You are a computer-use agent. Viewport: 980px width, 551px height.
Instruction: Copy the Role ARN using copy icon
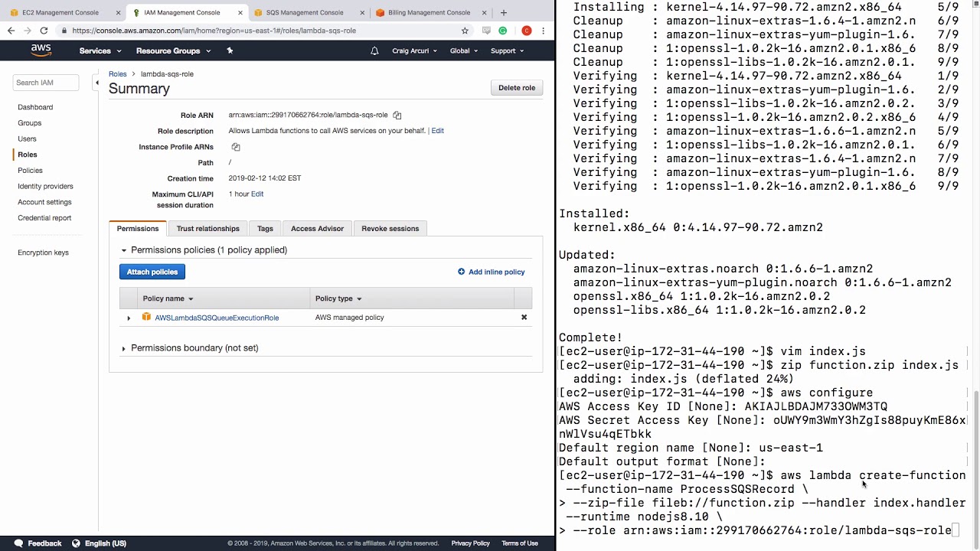pyautogui.click(x=397, y=115)
